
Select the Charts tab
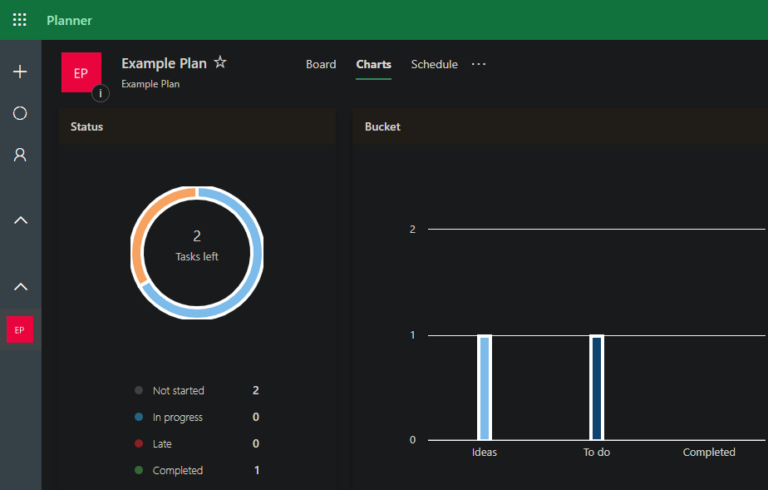click(374, 64)
